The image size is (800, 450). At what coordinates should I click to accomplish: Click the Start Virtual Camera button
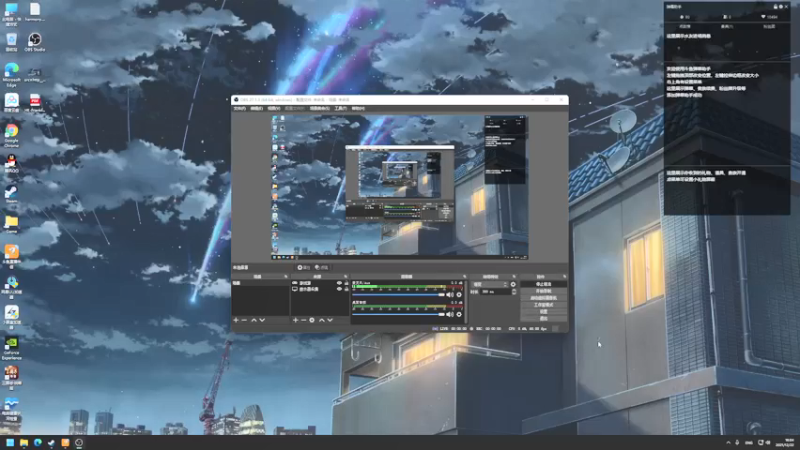pos(543,298)
